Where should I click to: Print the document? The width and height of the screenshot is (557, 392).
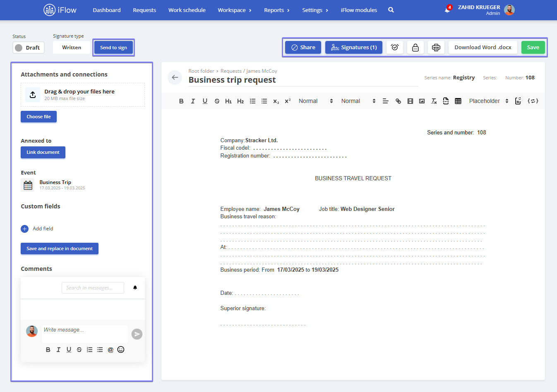tap(436, 48)
